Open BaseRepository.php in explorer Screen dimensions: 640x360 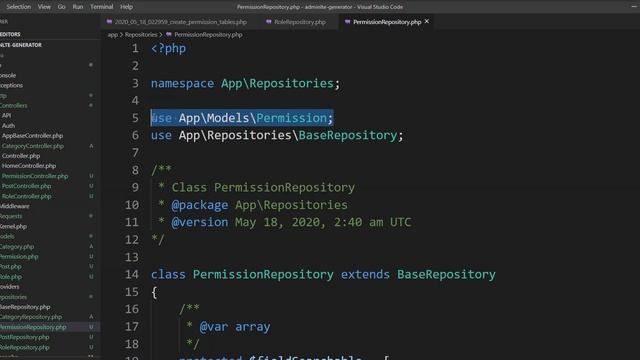[x=25, y=307]
